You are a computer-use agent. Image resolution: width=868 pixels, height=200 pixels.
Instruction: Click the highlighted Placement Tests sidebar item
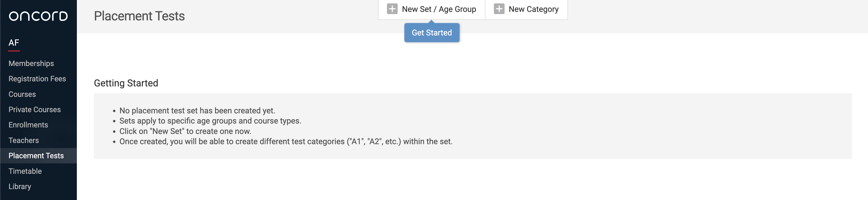coord(36,156)
